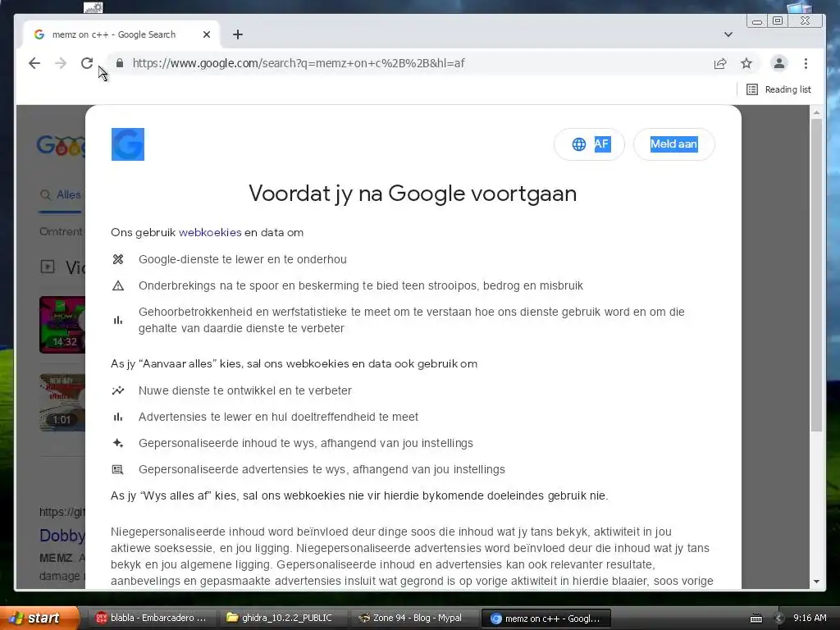Open the webkoekies link
This screenshot has width=840, height=630.
click(x=210, y=232)
